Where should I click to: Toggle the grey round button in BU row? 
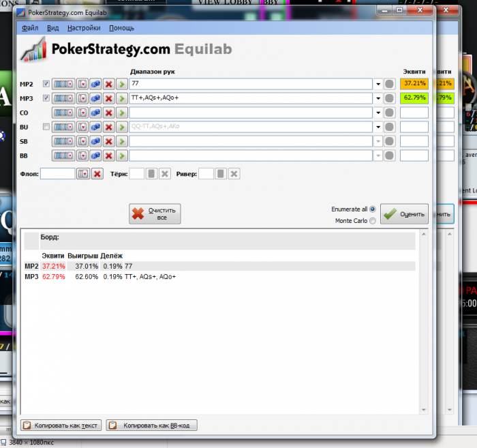389,127
